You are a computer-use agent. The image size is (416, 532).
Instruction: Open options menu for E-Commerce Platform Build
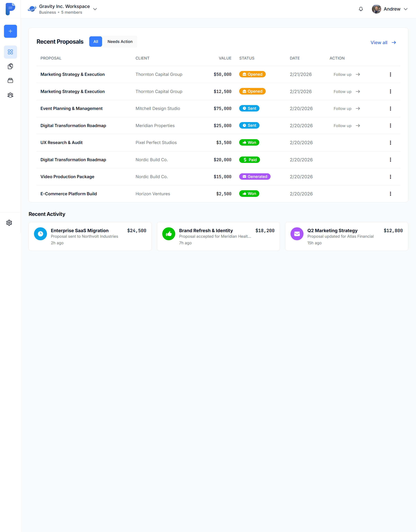390,194
